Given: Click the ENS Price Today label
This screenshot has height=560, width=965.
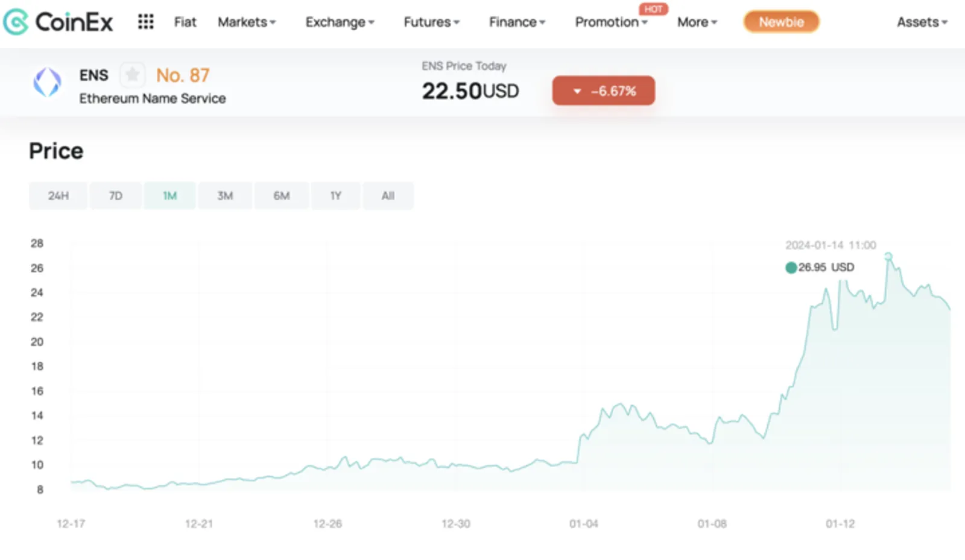Looking at the screenshot, I should click(464, 66).
